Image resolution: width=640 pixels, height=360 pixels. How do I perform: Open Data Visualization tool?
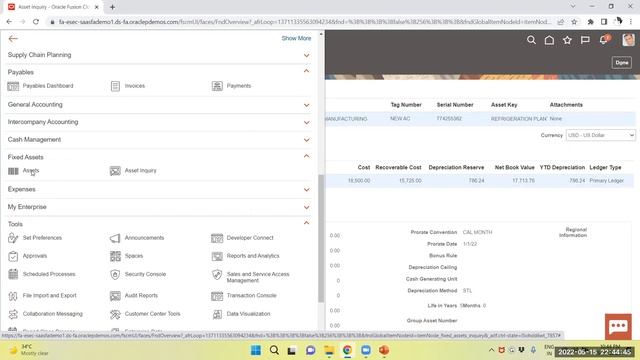click(248, 314)
